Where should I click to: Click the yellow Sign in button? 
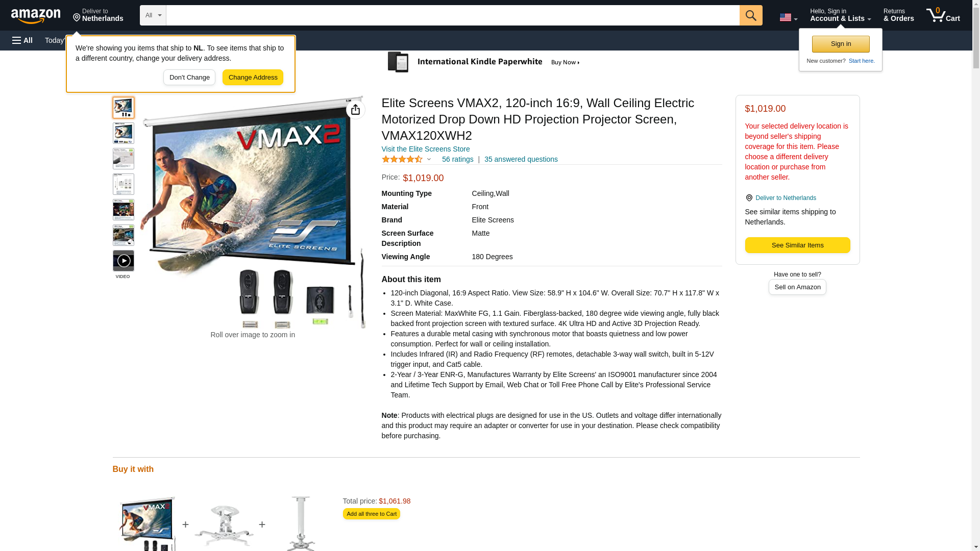tap(841, 44)
